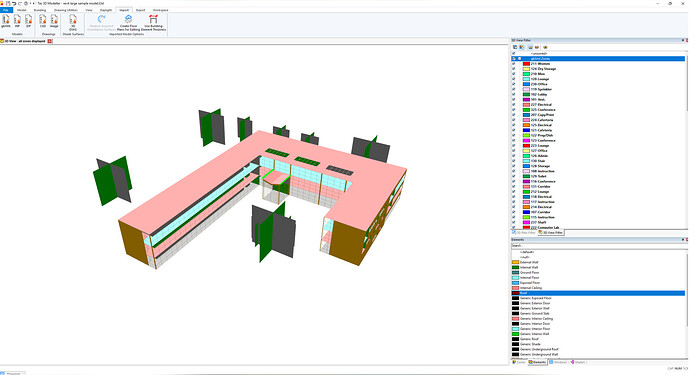The image size is (690, 375).
Task: Select the 3D View Filter tab
Action: point(551,232)
